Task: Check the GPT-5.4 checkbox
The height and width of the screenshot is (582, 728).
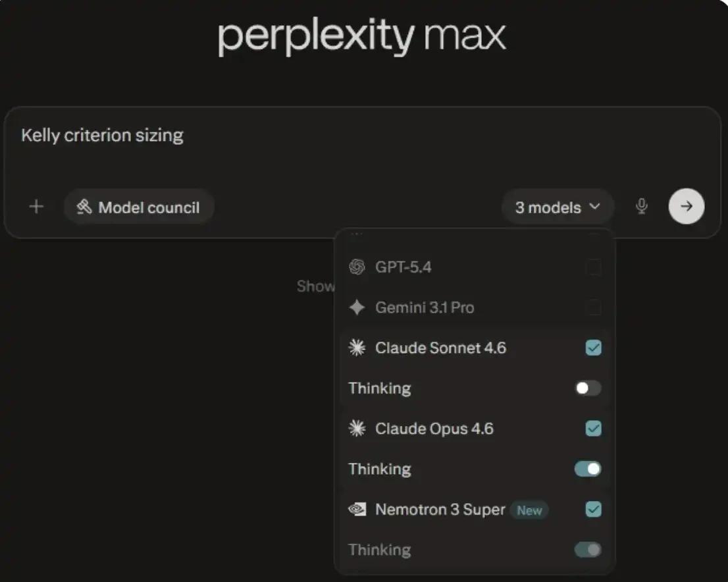Action: (x=593, y=267)
